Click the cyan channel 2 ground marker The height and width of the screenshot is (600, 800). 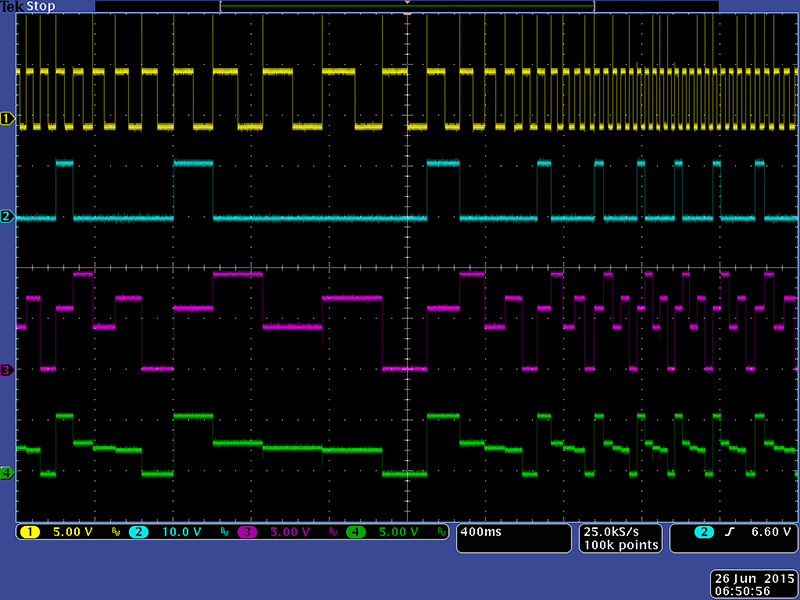tap(6, 217)
